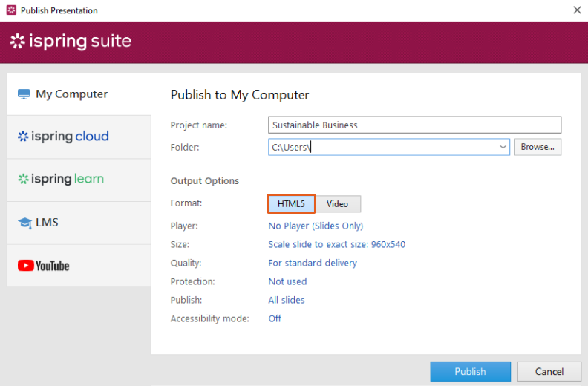The width and height of the screenshot is (588, 386).
Task: Select the YouTube publishing tab
Action: (x=79, y=266)
